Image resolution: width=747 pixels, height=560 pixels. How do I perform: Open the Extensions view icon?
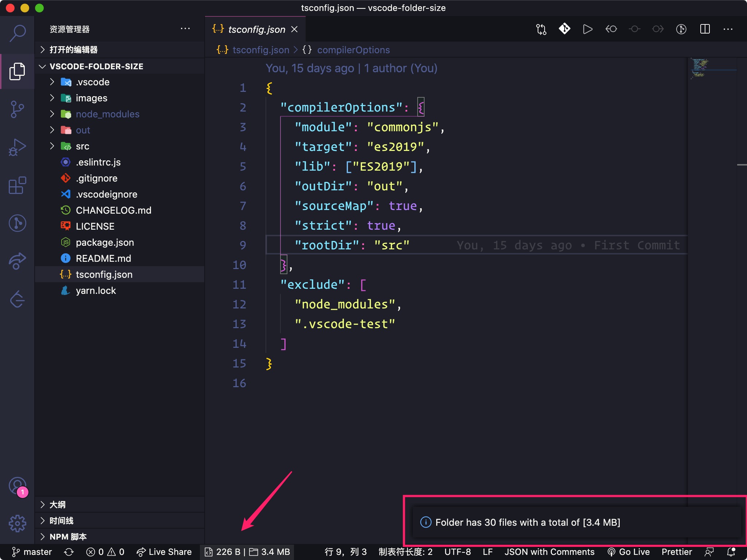click(17, 185)
